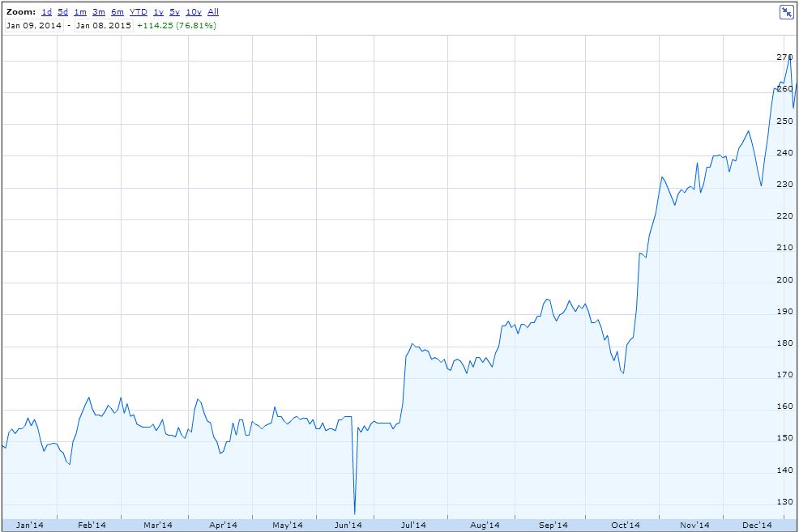The width and height of the screenshot is (799, 532).
Task: Edit end date field Jan 08, 2015
Action: [104, 25]
